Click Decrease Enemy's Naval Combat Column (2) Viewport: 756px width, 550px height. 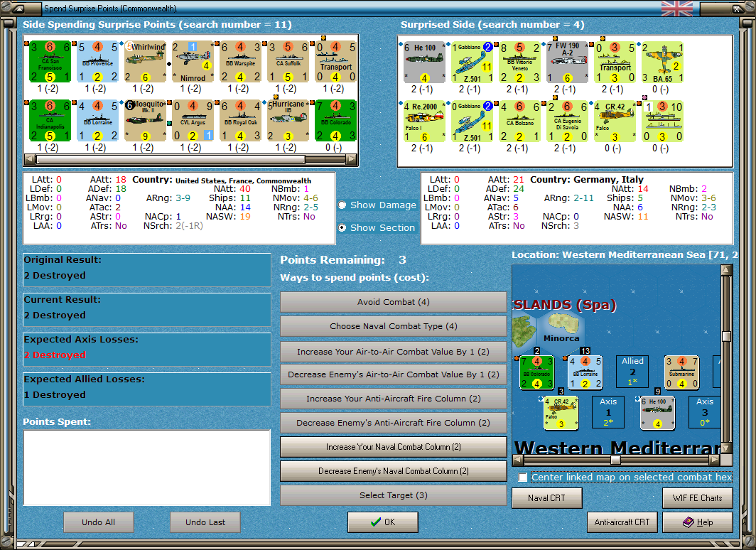tap(394, 471)
